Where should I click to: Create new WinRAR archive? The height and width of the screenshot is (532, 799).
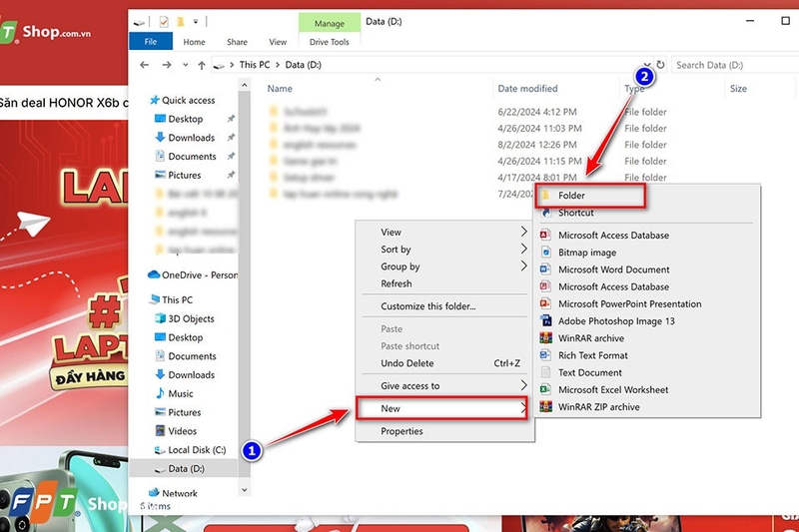(x=647, y=338)
